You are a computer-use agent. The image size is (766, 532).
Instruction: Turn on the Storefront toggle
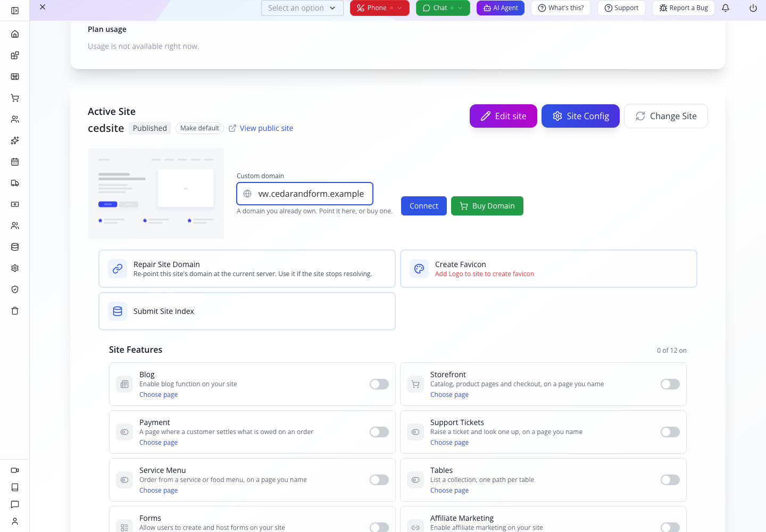pyautogui.click(x=670, y=384)
